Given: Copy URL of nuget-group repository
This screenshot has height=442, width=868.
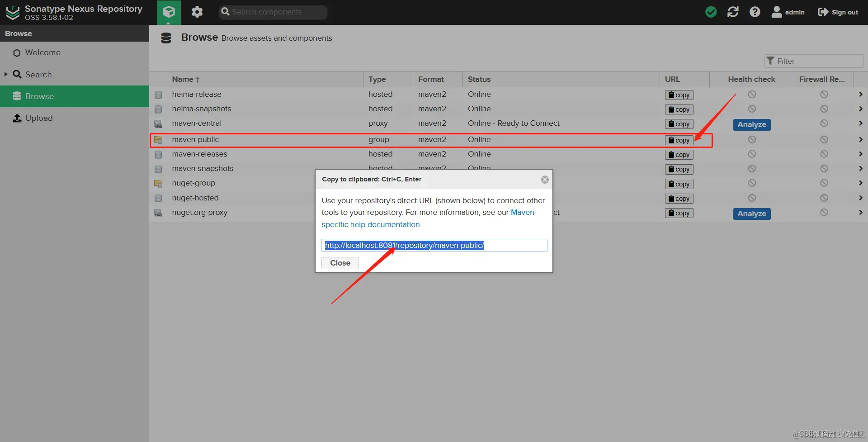Looking at the screenshot, I should (679, 184).
